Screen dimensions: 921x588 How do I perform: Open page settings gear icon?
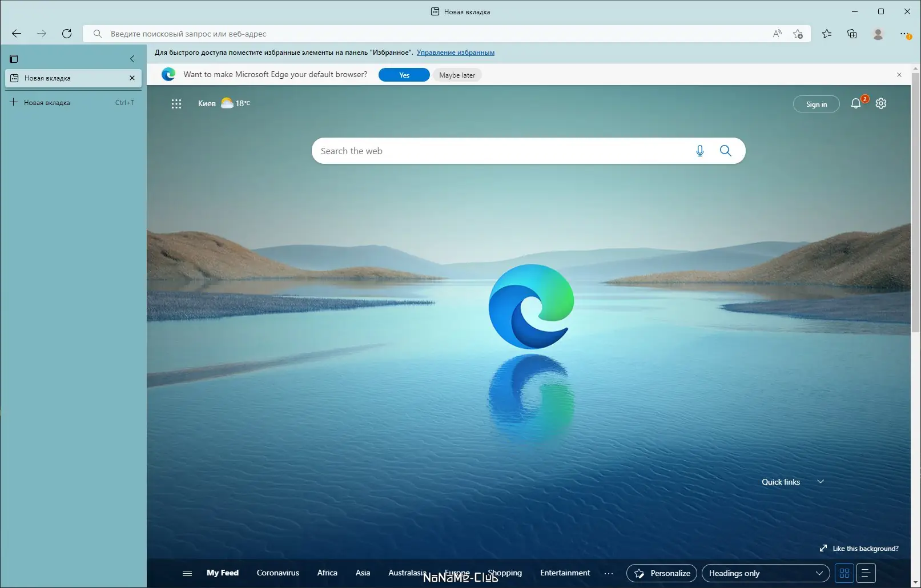(x=881, y=103)
